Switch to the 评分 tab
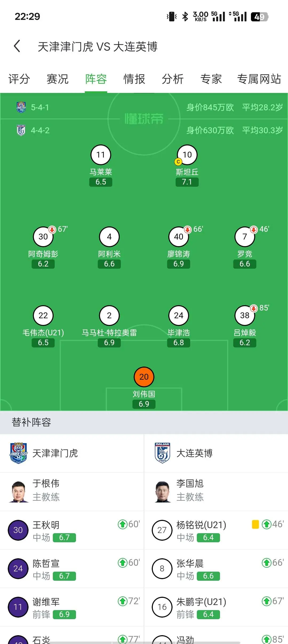This screenshot has width=288, height=644. (19, 79)
